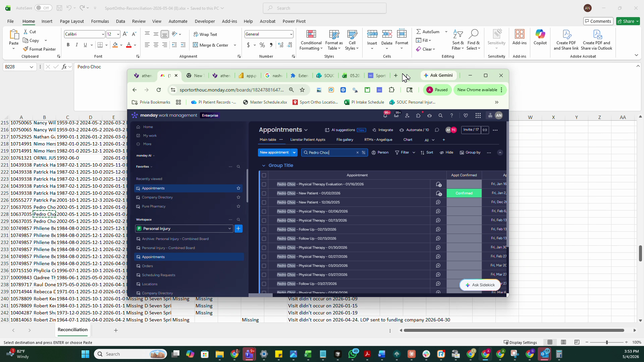Viewport: 644px width, 362px height.
Task: Click the New appointment button
Action: tap(274, 153)
